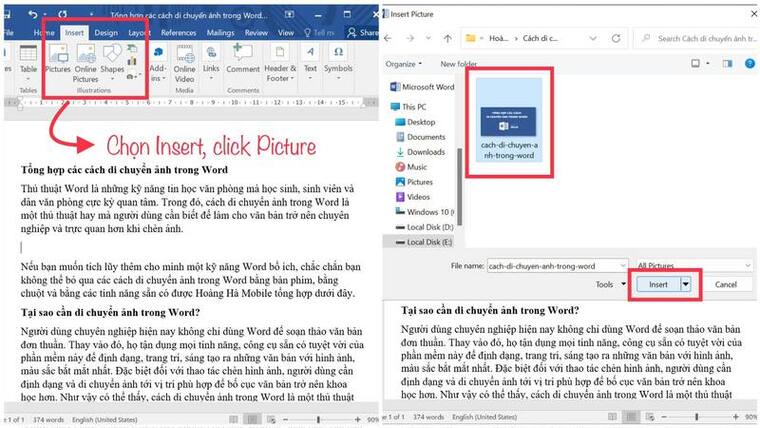
Task: Go forward in the Insert Picture dialog
Action: pos(410,38)
